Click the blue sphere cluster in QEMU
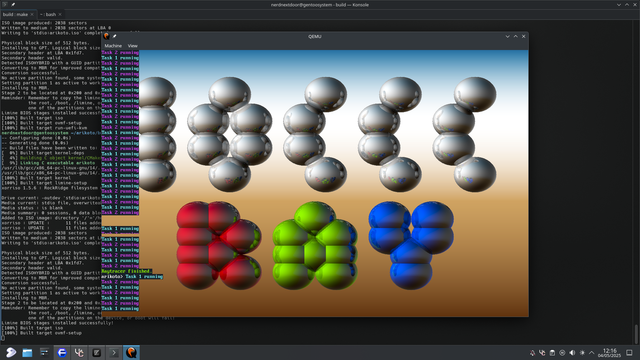 click(x=411, y=245)
